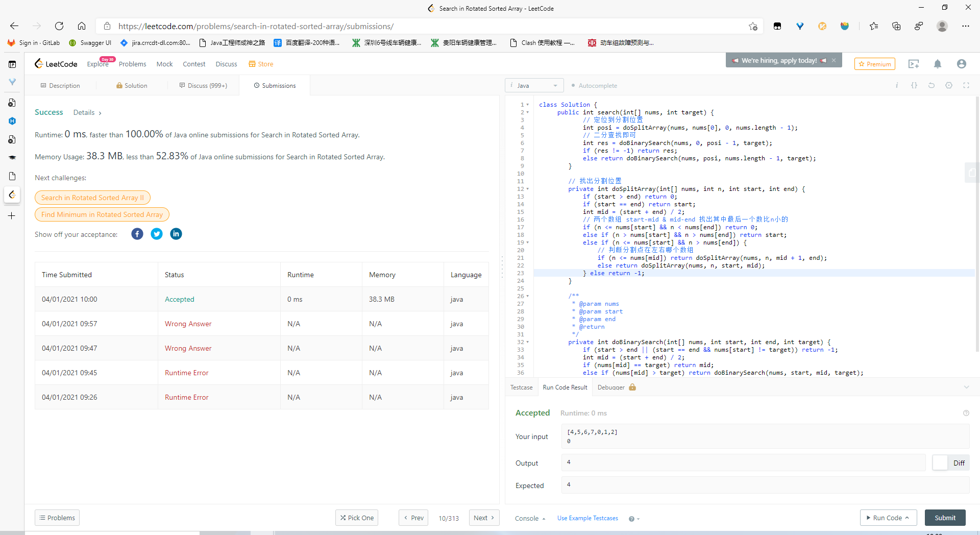Switch to the Debugger tab
Screen dimensions: 980x535
(617, 387)
